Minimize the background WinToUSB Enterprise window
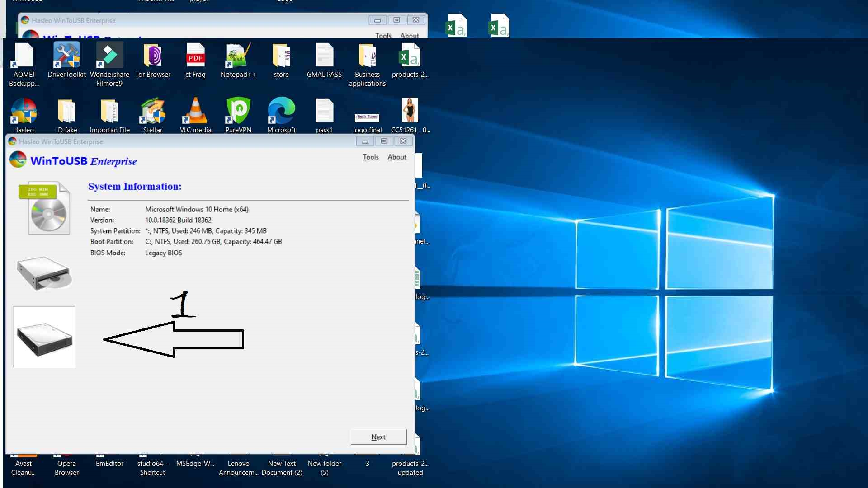 (377, 20)
